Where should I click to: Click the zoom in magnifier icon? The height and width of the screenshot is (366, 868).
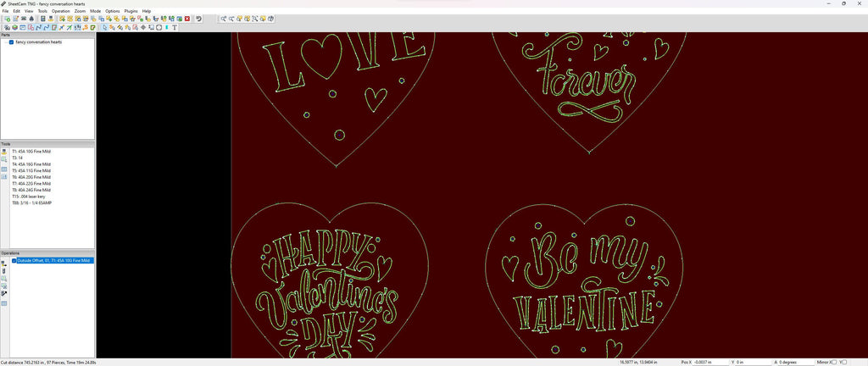pyautogui.click(x=224, y=19)
